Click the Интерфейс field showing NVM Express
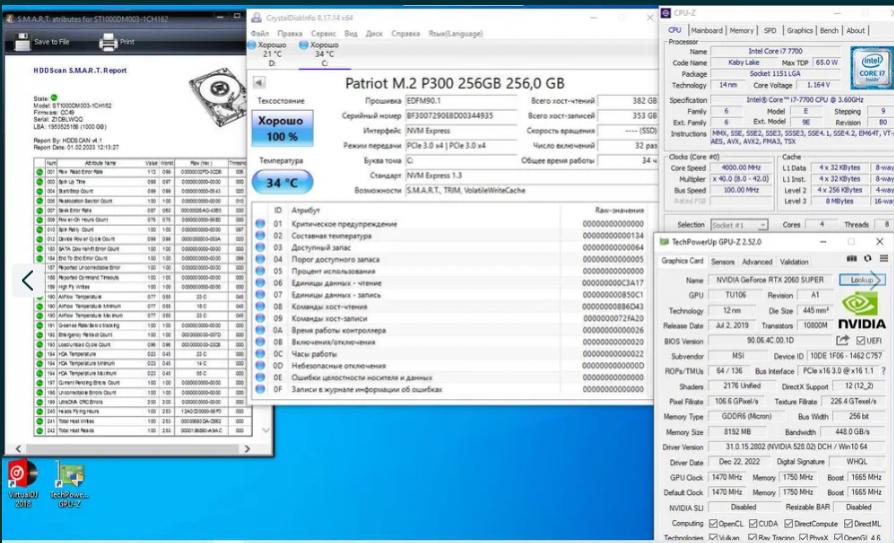Screen dimensions: 894x543 tap(461, 131)
